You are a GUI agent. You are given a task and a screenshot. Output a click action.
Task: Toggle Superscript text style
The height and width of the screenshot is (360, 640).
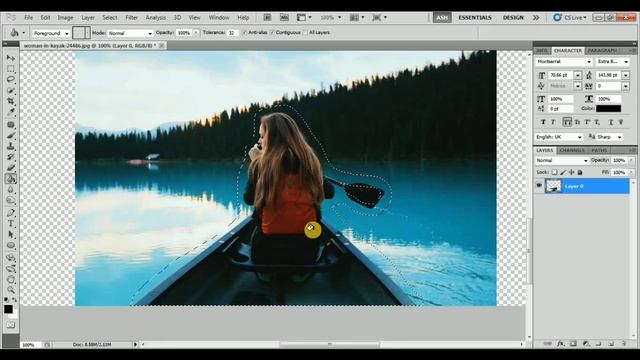[587, 122]
